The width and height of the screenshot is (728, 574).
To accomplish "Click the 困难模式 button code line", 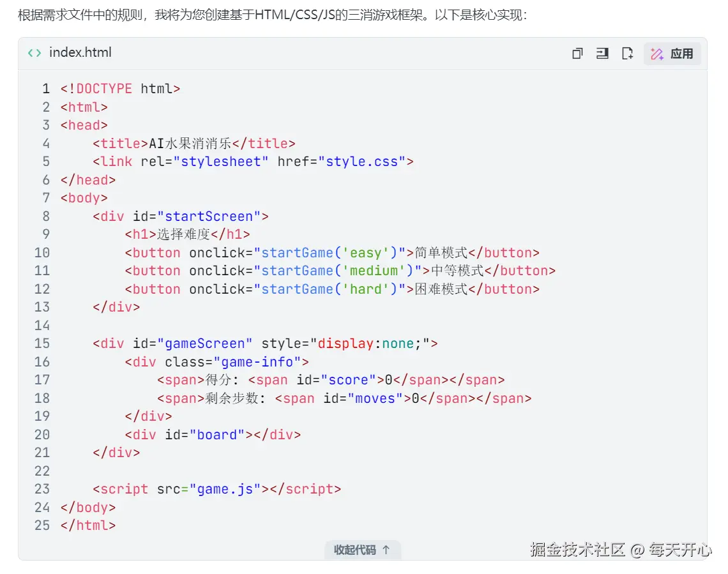I will (x=332, y=289).
